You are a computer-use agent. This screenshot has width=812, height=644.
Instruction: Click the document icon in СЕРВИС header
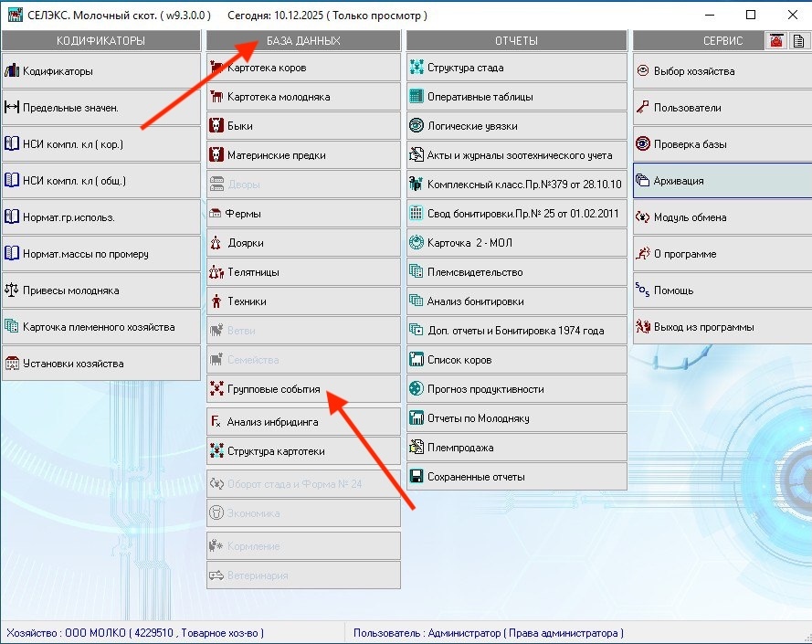click(798, 40)
